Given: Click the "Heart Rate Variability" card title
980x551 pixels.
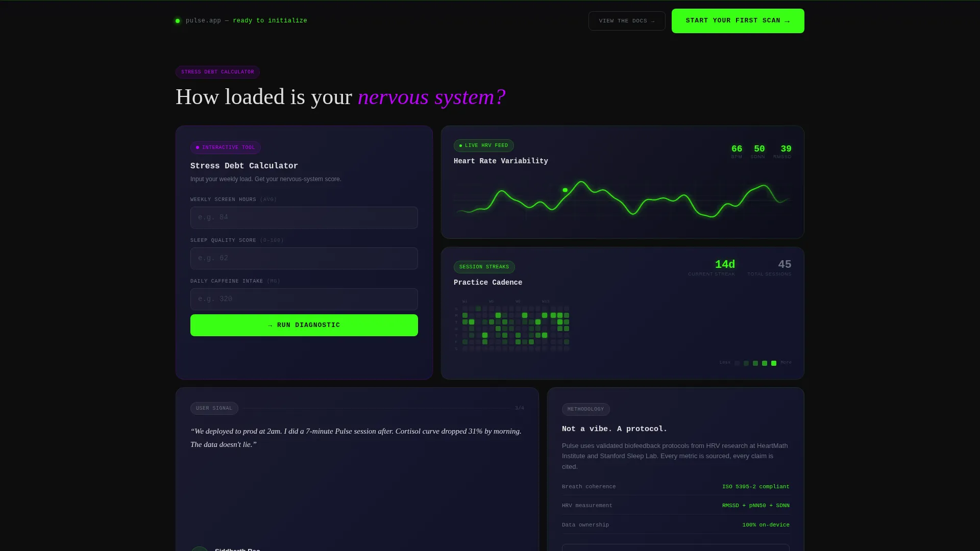Looking at the screenshot, I should click(x=501, y=161).
